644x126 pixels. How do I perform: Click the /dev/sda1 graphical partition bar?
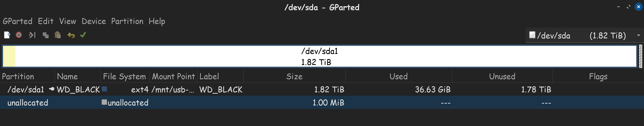tap(319, 56)
